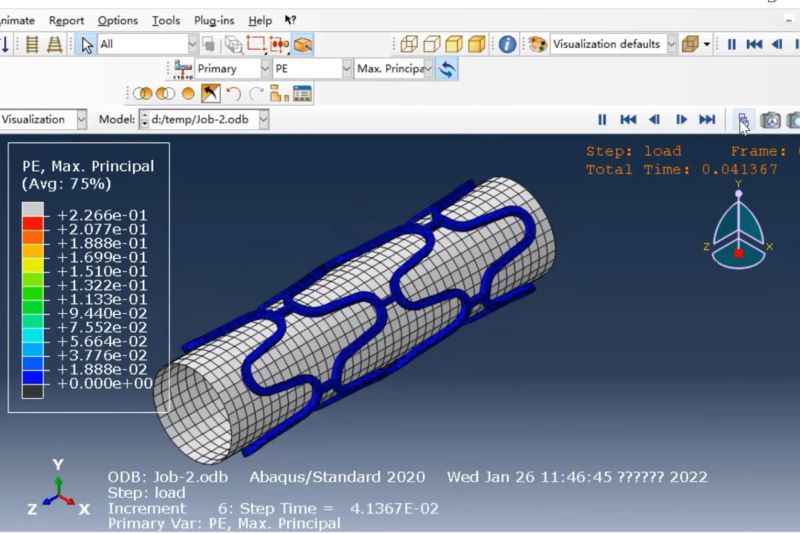Image resolution: width=800 pixels, height=534 pixels.
Task: Click the translucency cube icon
Action: pos(690,44)
